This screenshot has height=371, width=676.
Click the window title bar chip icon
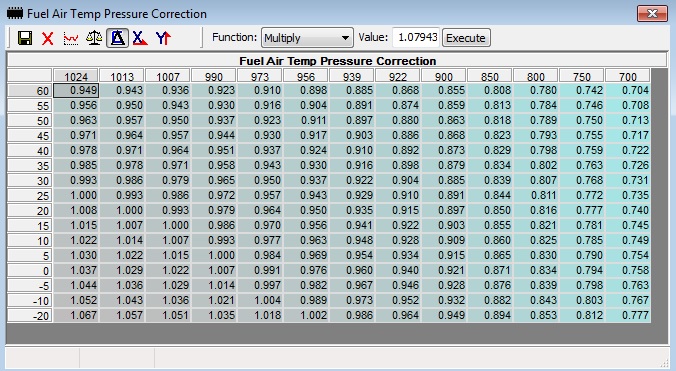(x=15, y=13)
